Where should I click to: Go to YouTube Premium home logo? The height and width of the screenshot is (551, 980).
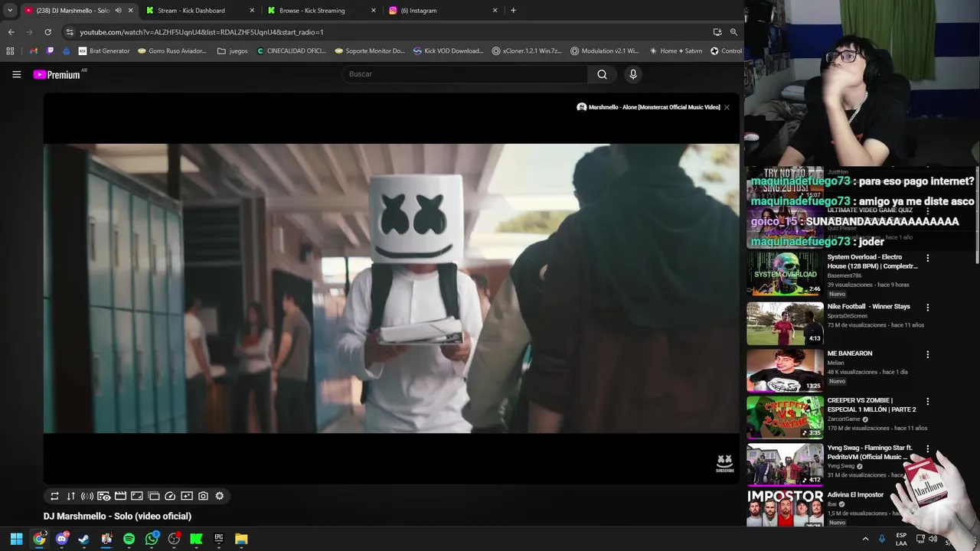[57, 74]
